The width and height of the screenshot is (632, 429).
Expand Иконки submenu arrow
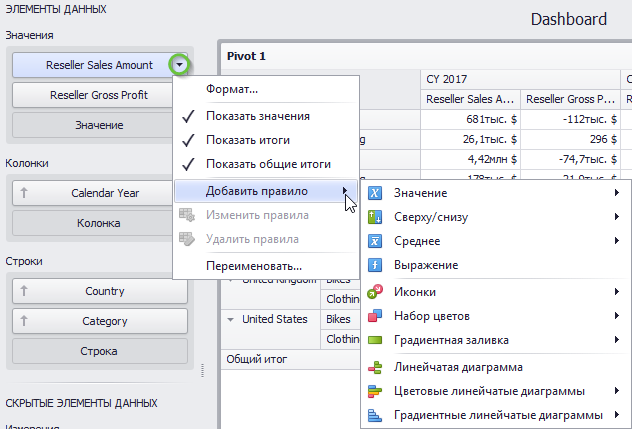[617, 292]
